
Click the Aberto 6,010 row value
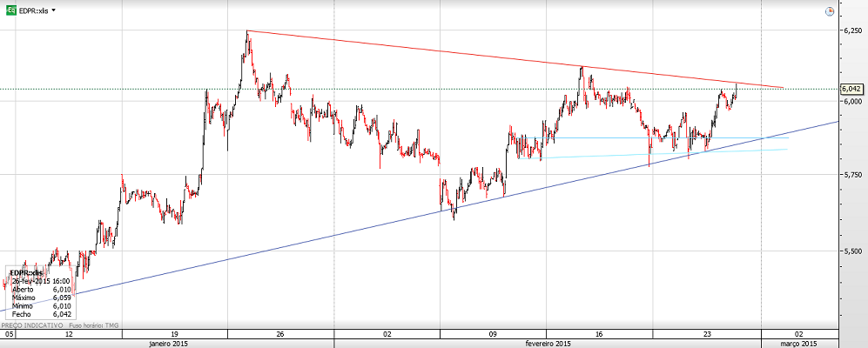click(61, 290)
